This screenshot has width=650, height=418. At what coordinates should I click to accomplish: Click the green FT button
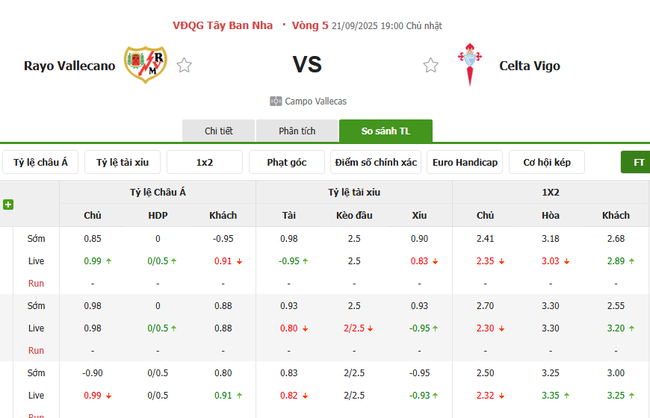(636, 162)
